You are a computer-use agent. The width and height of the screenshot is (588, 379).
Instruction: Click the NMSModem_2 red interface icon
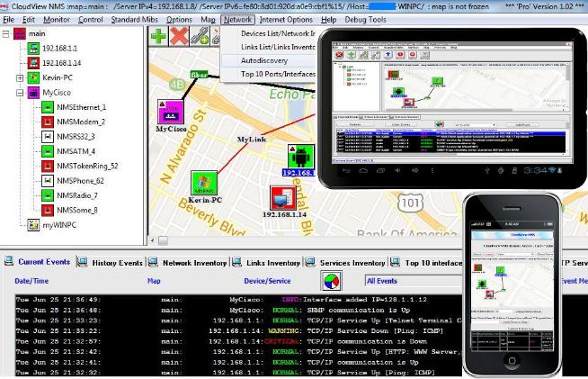(x=48, y=122)
